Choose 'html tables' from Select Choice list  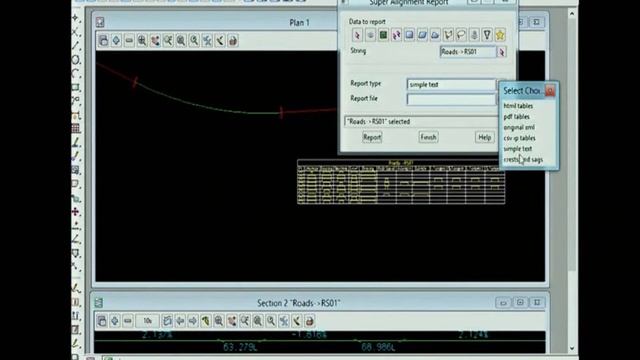pos(518,106)
